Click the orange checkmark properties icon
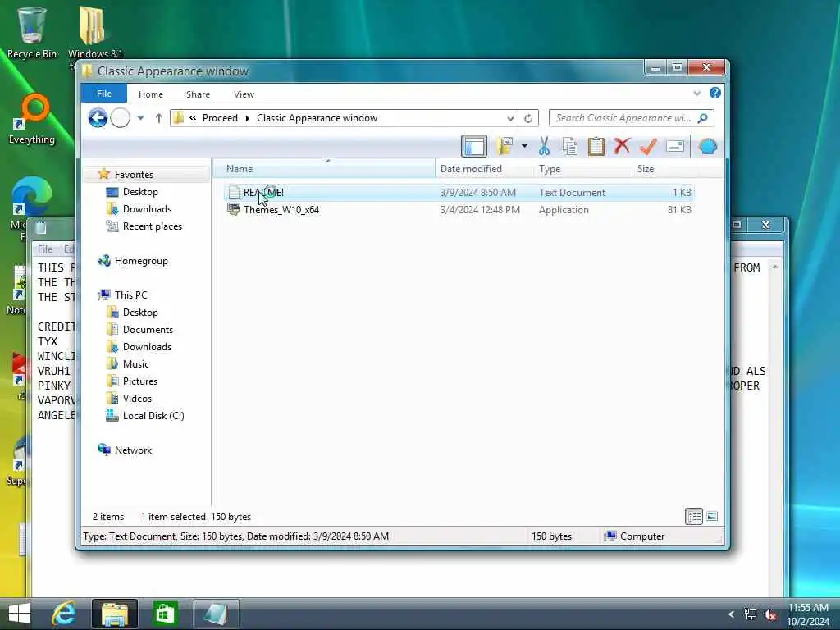Image resolution: width=840 pixels, height=630 pixels. click(648, 146)
